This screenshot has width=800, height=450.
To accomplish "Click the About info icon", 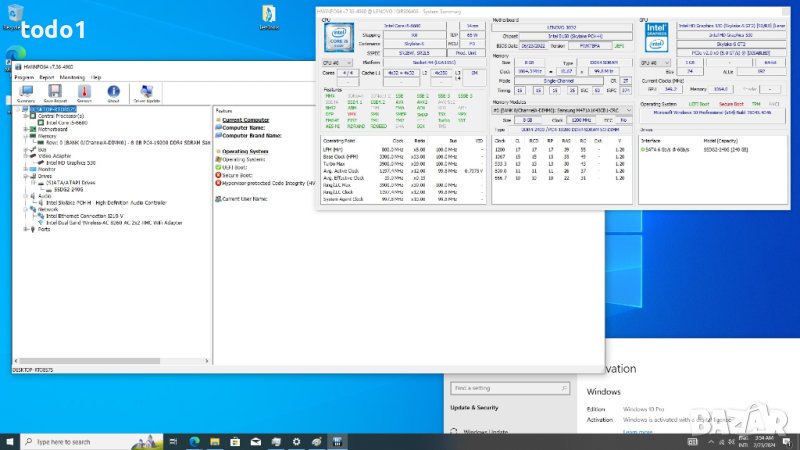I will 113,93.
